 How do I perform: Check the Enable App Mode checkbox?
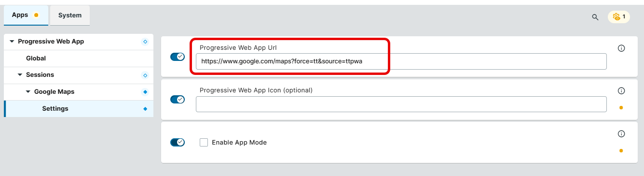click(204, 142)
